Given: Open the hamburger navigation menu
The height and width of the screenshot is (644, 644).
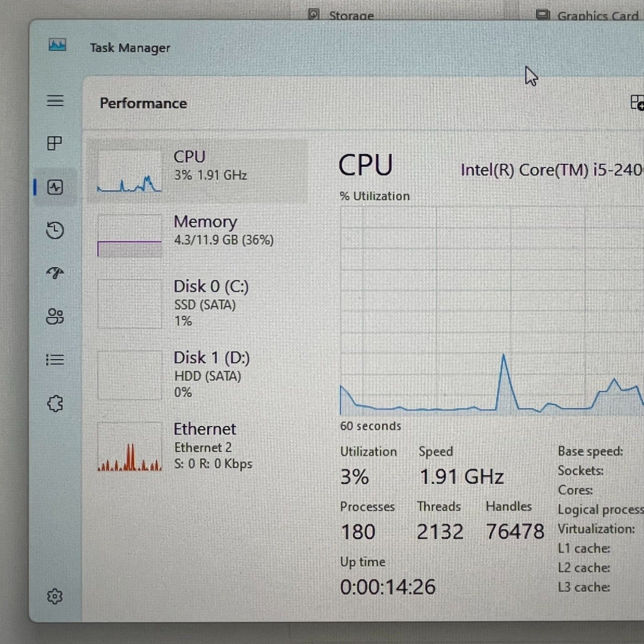Looking at the screenshot, I should (x=55, y=101).
